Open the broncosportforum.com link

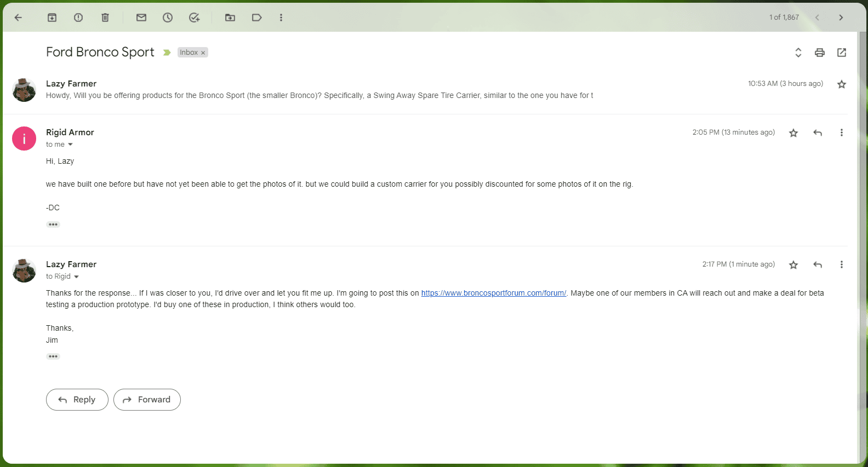[x=493, y=293]
